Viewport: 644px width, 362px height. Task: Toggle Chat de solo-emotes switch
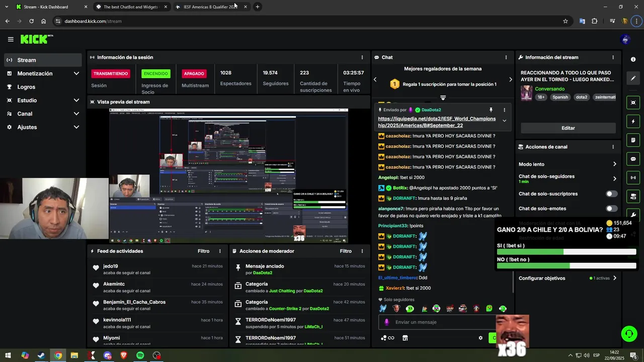point(611,209)
